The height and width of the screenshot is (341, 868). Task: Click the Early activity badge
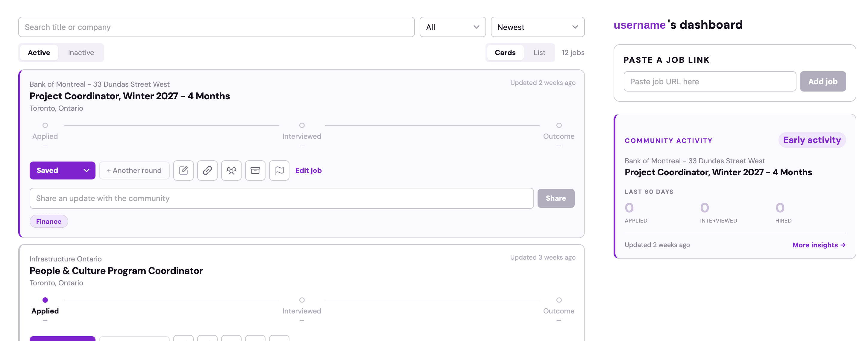coord(812,140)
